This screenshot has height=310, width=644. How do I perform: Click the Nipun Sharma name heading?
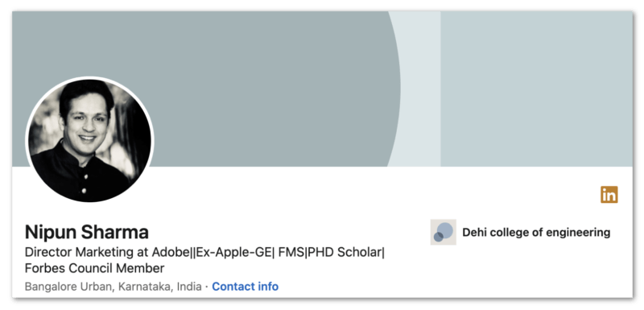tap(87, 232)
